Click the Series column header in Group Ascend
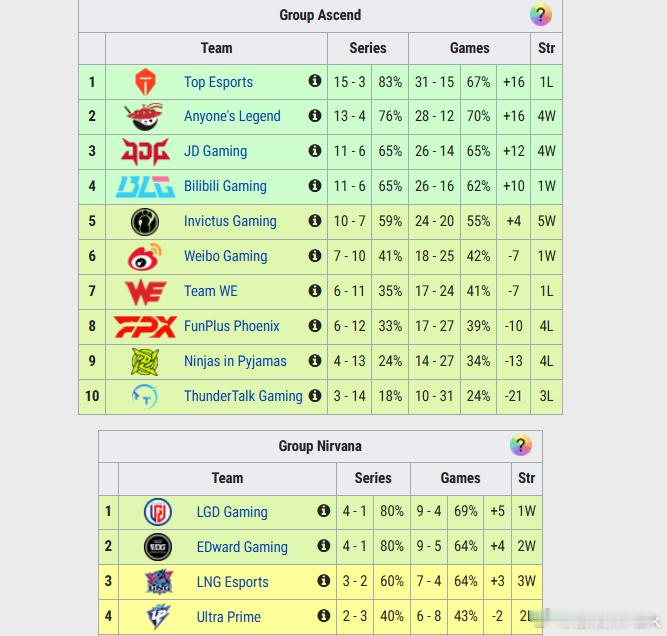The width and height of the screenshot is (667, 636). pos(368,48)
